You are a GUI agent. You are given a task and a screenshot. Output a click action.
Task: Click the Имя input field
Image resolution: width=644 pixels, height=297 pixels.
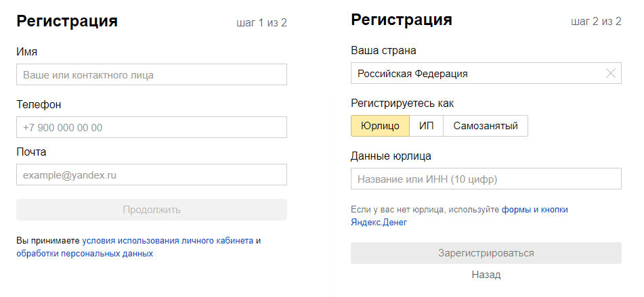tap(151, 74)
